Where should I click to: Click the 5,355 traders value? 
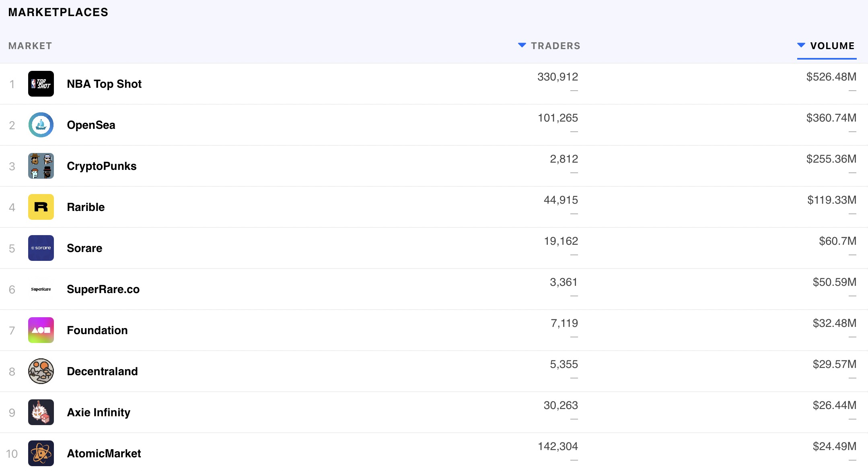pos(564,364)
